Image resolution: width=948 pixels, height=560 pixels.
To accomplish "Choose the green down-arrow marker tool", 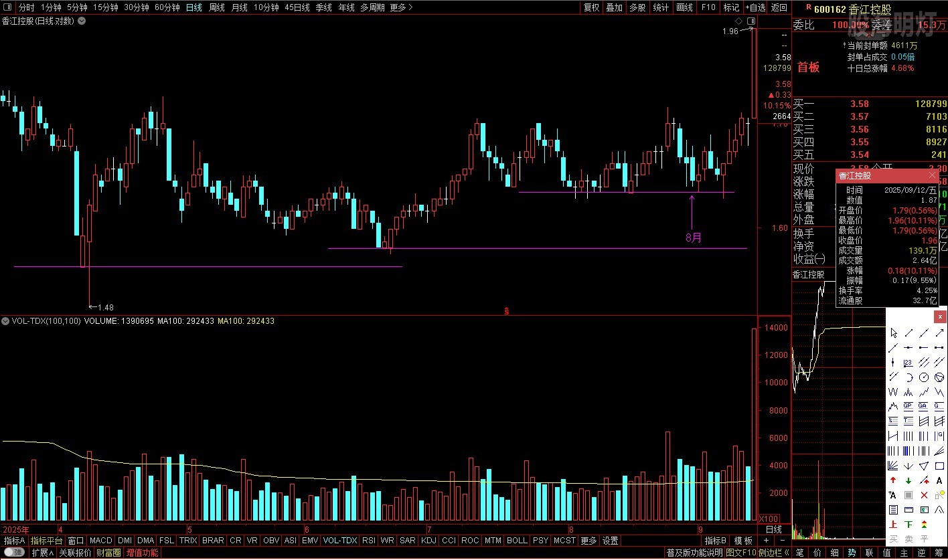I will (908, 480).
